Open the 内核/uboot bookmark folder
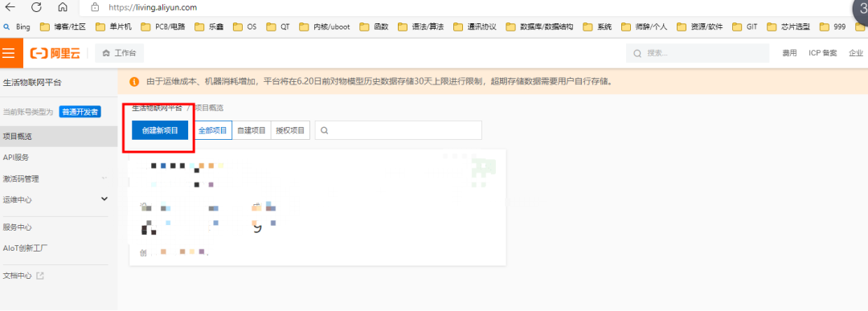 click(325, 27)
